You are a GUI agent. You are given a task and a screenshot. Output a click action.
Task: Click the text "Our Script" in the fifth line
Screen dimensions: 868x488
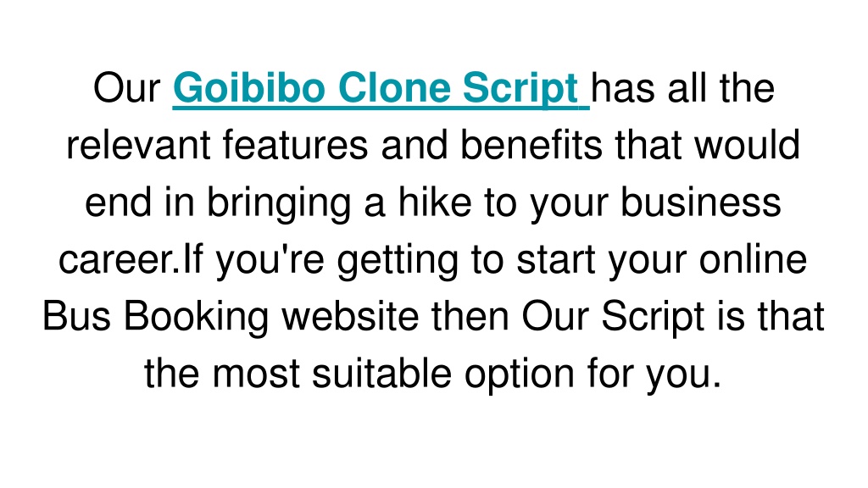(x=614, y=317)
